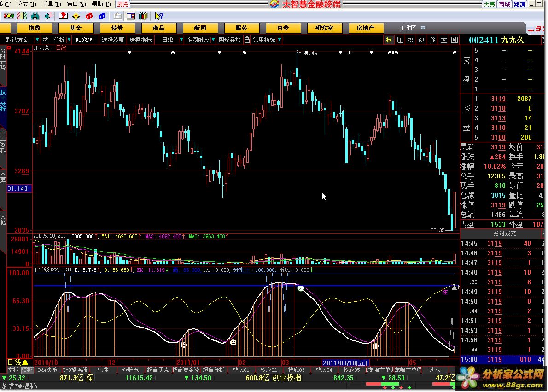548x392 pixels.
Task: Click the panel collapse up icon
Action: 443,40
